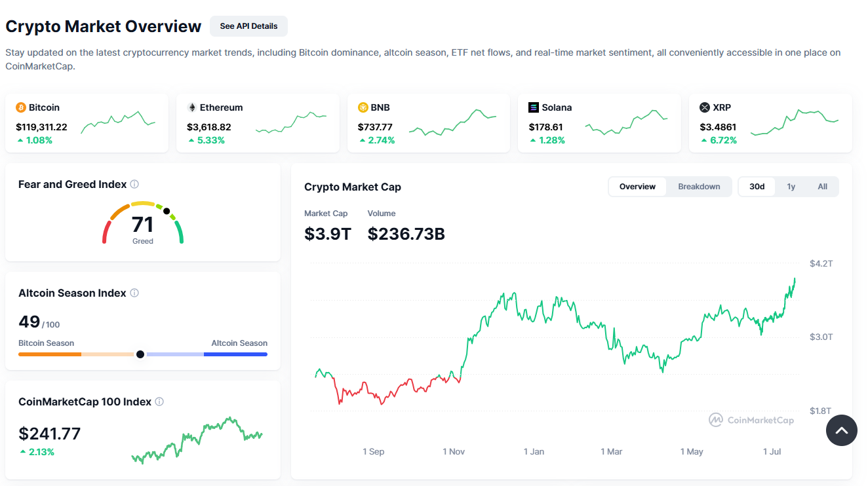
Task: Open the Solana name link
Action: click(x=557, y=107)
